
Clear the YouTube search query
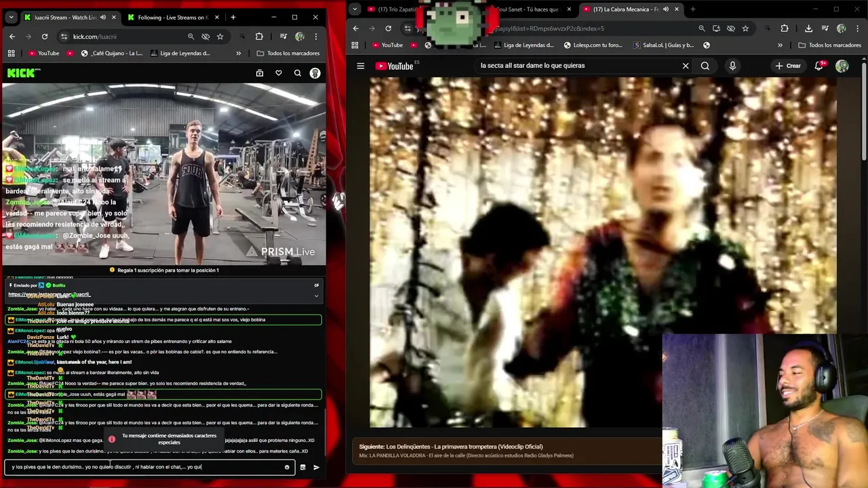(686, 66)
